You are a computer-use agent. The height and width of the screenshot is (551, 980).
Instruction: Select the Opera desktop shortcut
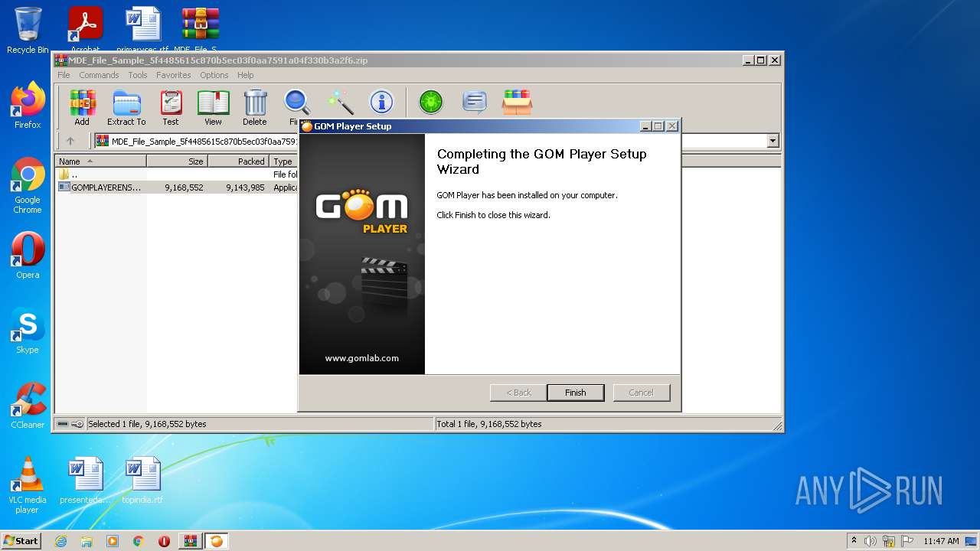click(x=28, y=256)
